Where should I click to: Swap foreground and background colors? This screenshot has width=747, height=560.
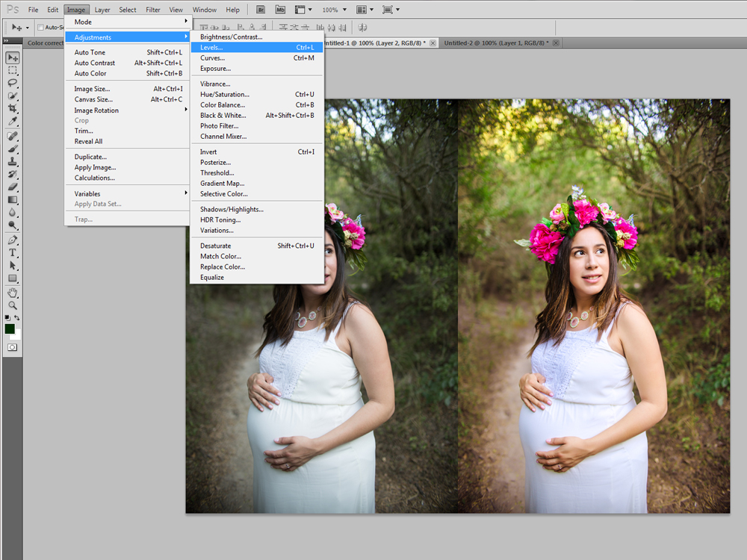coord(18,318)
